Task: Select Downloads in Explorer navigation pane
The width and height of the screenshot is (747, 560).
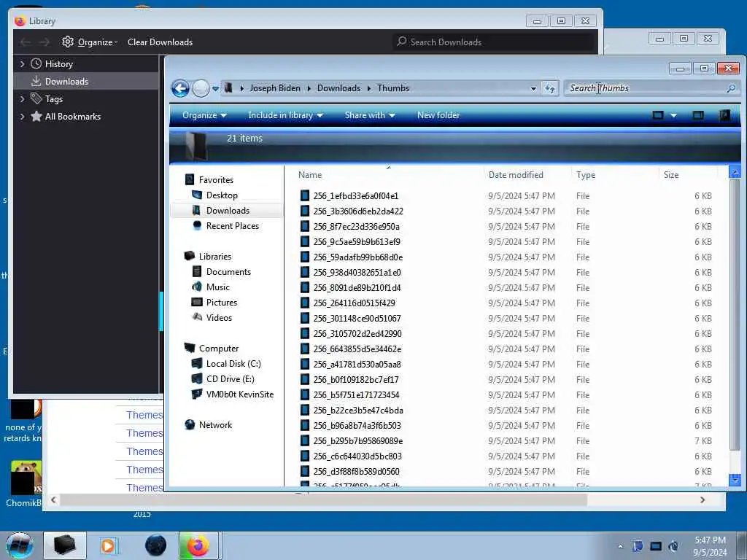Action: click(228, 211)
